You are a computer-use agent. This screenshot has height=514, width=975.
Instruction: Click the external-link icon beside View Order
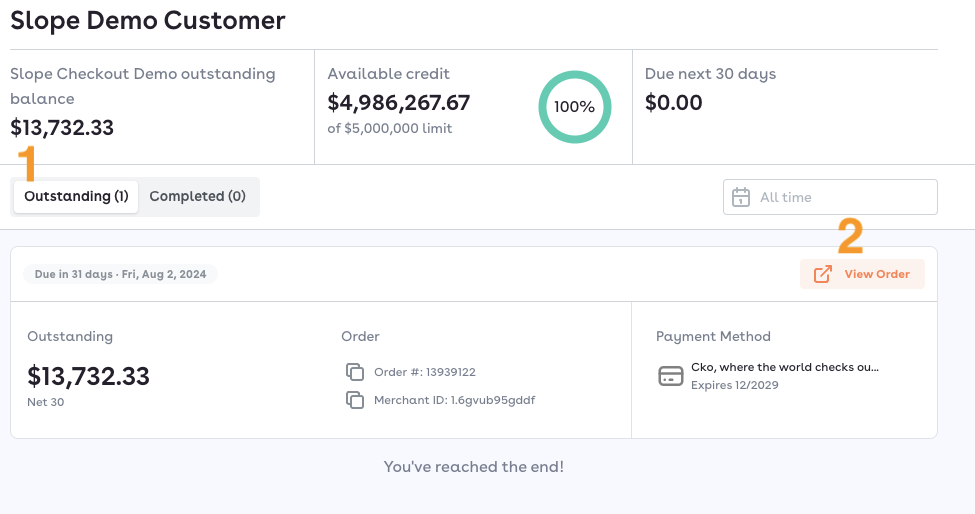pos(822,274)
